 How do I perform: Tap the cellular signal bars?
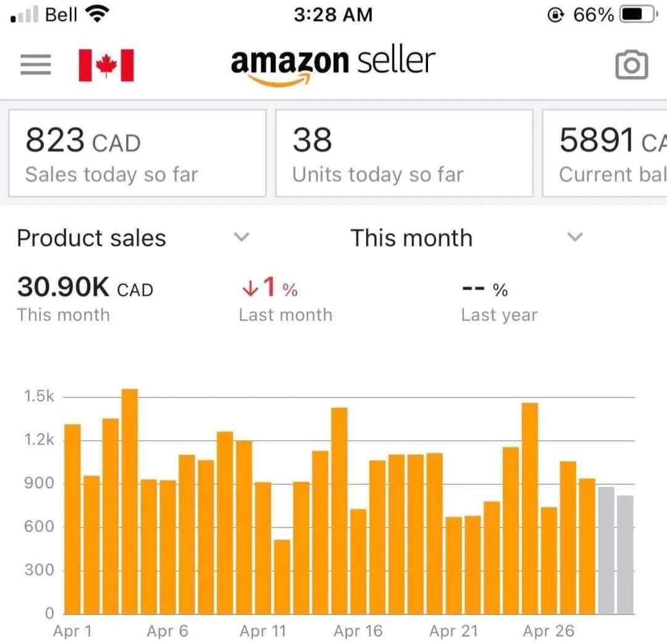coord(25,15)
